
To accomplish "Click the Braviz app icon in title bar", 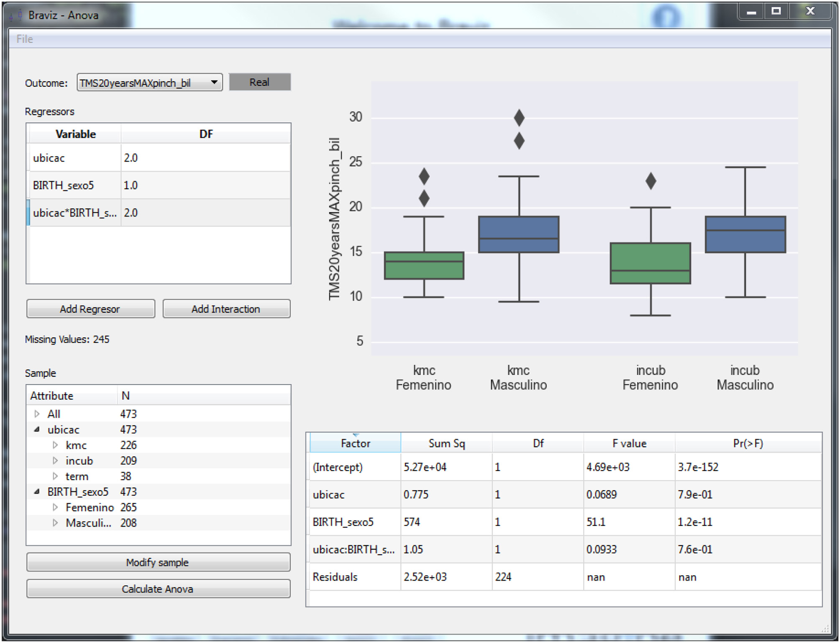I will pyautogui.click(x=16, y=15).
